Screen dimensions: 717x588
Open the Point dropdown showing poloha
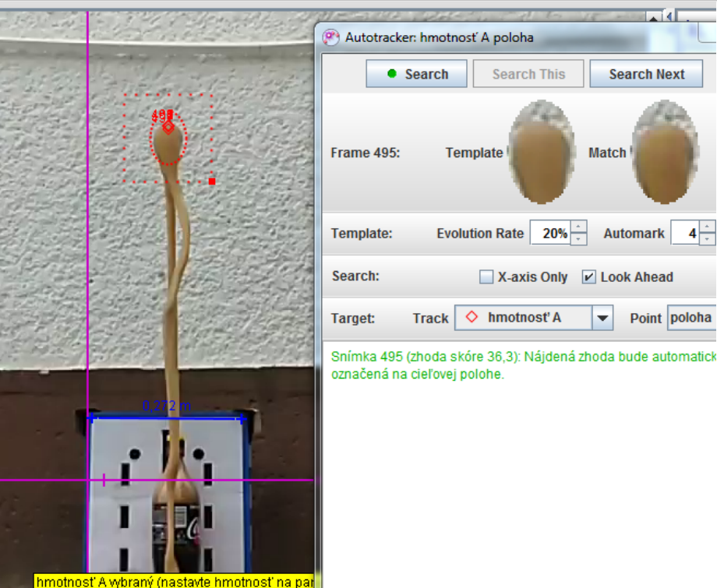(691, 318)
